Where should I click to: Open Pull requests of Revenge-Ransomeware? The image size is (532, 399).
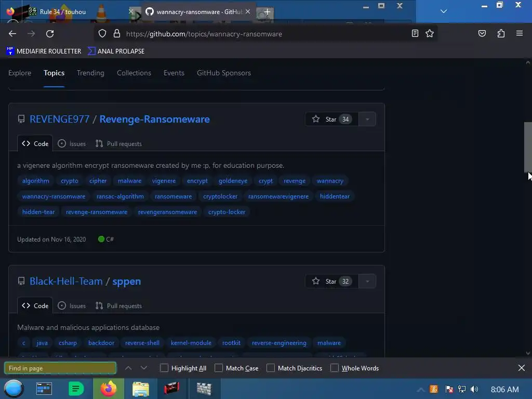coord(119,144)
